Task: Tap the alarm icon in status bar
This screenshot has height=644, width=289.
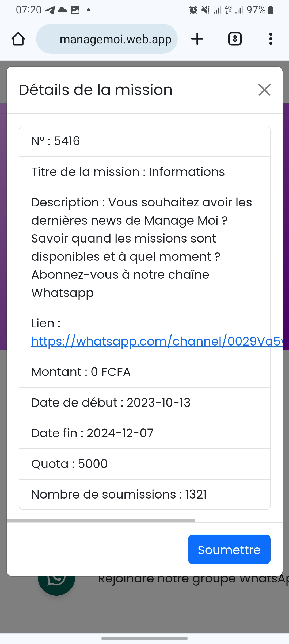Action: pos(193,10)
